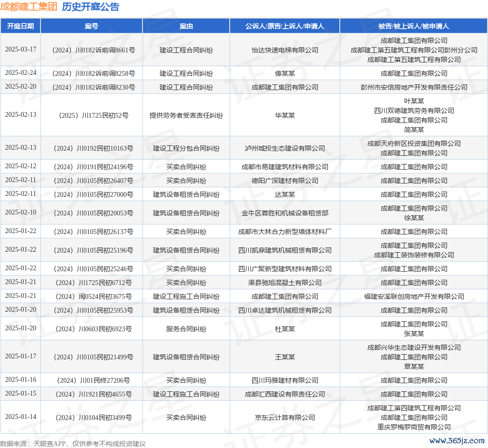Click plaintiff 杜某某
The width and height of the screenshot is (488, 448).
pos(285,329)
